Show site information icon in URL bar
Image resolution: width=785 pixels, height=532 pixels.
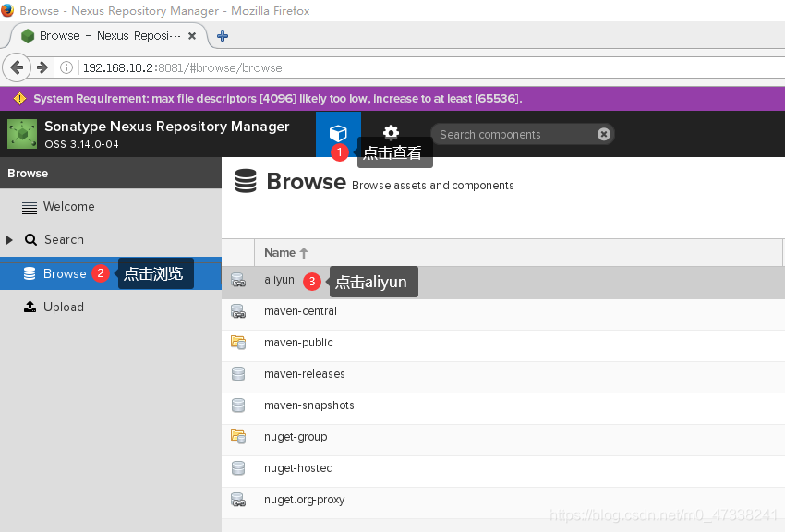point(66,67)
